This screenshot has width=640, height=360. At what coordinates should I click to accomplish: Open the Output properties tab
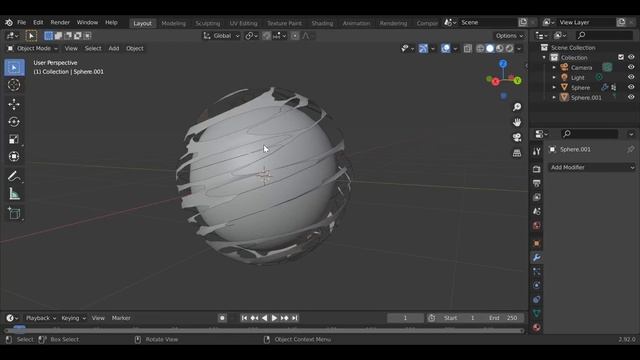pos(537,183)
